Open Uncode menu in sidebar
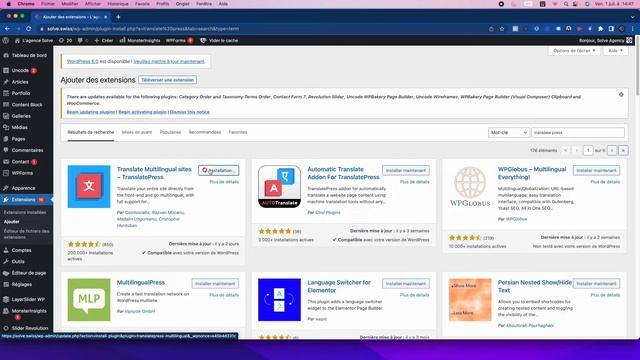The width and height of the screenshot is (640, 360). [20, 70]
